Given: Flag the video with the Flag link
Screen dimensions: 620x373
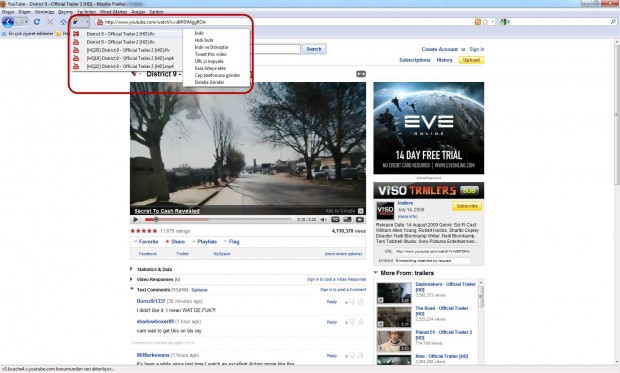Looking at the screenshot, I should [234, 242].
